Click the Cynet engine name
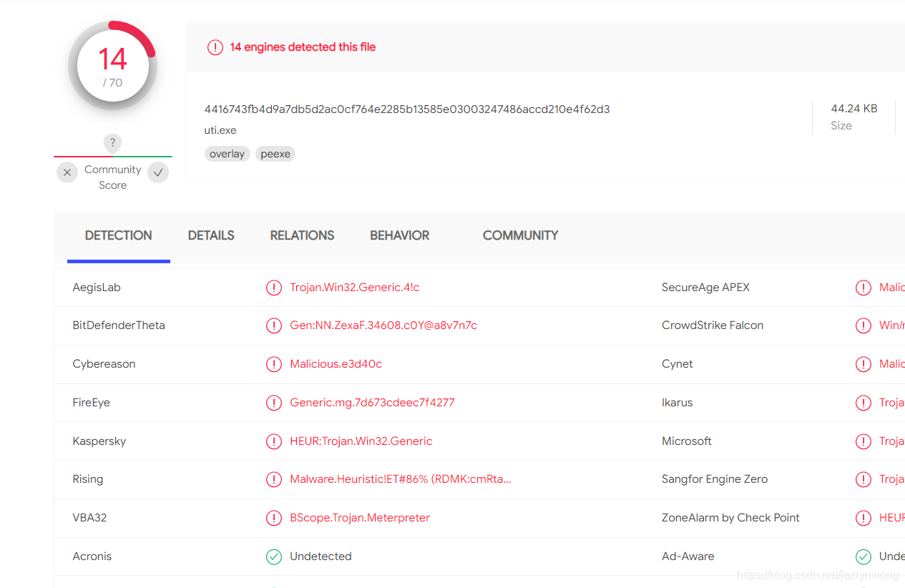Viewport: 905px width, 588px height. click(677, 364)
